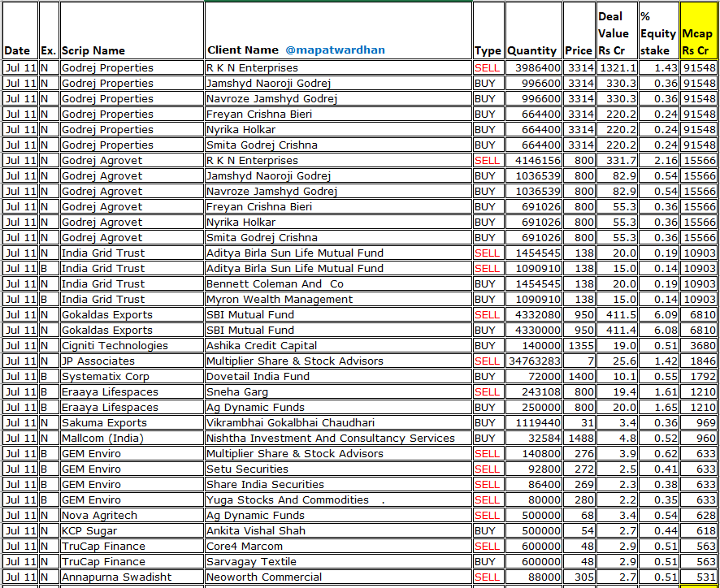Screen dimensions: 720x588
Task: Click exchange 'B' in Systematix Corp row
Action: 49,377
